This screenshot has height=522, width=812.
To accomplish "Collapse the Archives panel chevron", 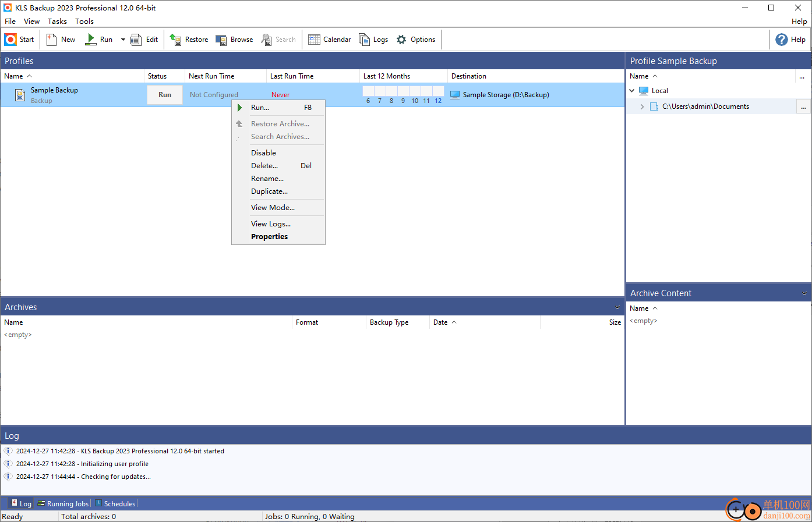I will pyautogui.click(x=617, y=307).
